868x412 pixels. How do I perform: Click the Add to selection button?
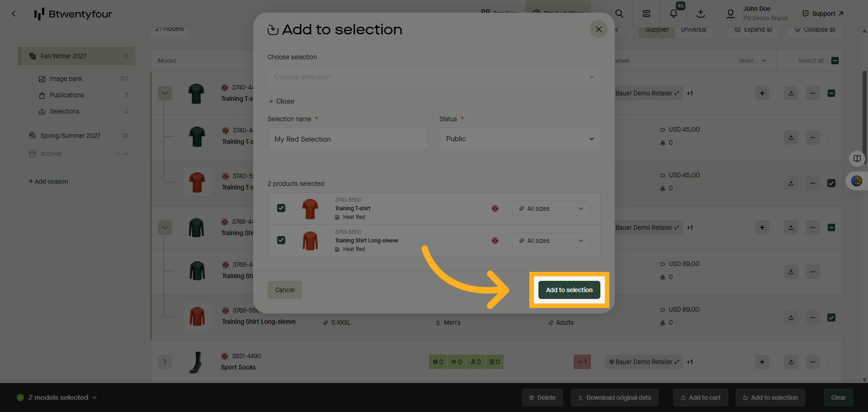click(x=569, y=290)
